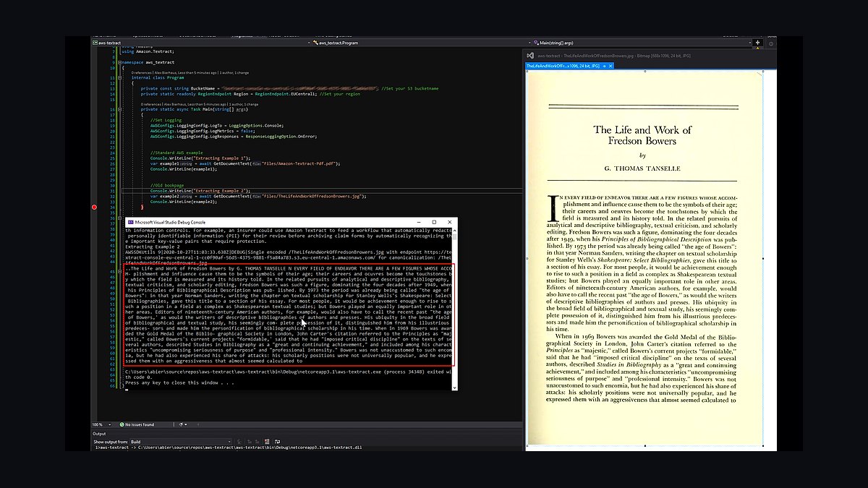Close the TheLifeAndWorkOfFredsonBrowers image tab

click(611, 66)
